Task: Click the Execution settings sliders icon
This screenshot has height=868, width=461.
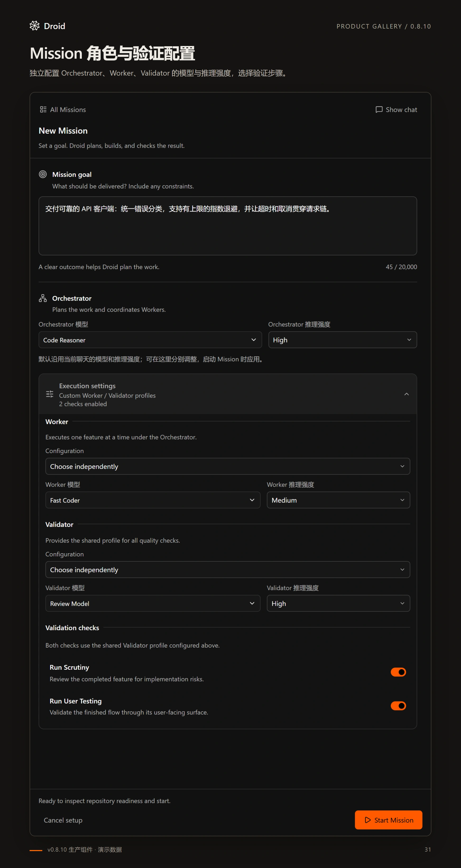Action: 49,394
